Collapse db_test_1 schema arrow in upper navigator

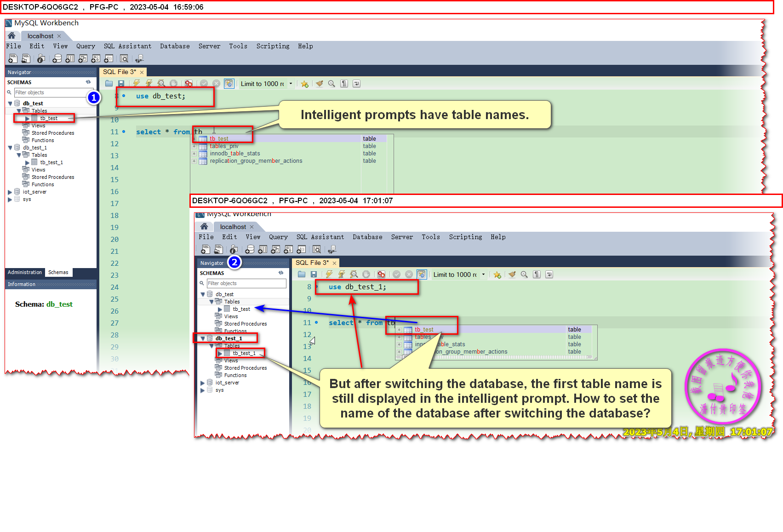(x=10, y=148)
